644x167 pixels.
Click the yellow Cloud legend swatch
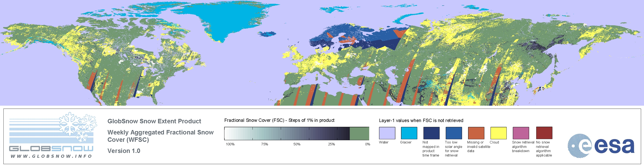pyautogui.click(x=498, y=133)
